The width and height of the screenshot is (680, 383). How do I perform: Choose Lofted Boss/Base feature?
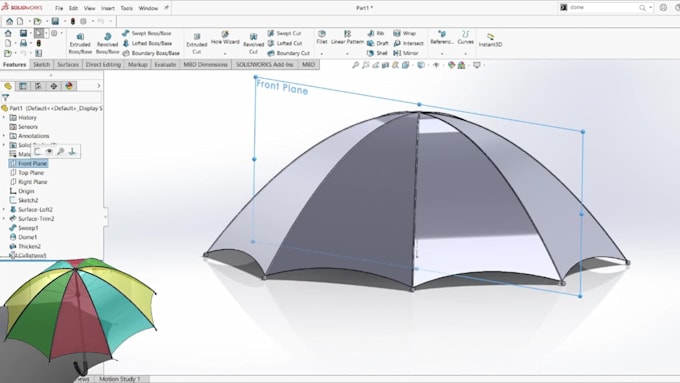(x=147, y=43)
